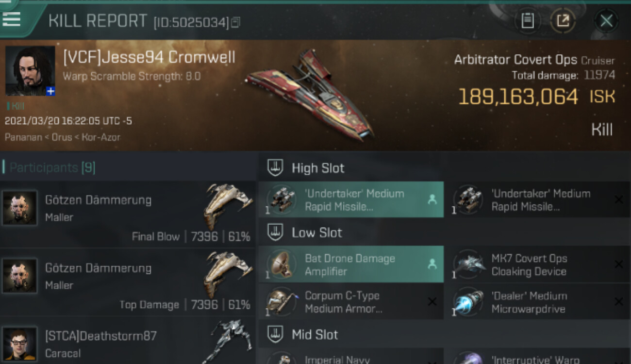Viewport: 631px width, 364px height.
Task: Open Götzen Dämmerung Final Blow entry
Action: 128,215
